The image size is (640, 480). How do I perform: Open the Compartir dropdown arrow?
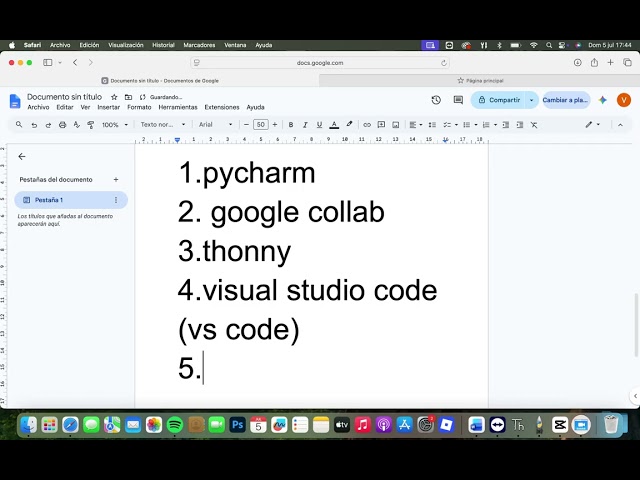(531, 100)
